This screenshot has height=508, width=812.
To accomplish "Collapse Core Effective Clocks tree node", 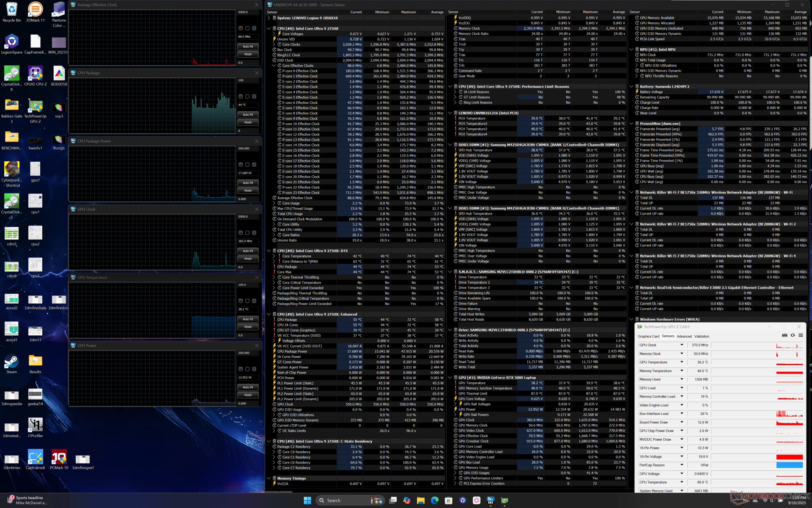I will (x=274, y=66).
